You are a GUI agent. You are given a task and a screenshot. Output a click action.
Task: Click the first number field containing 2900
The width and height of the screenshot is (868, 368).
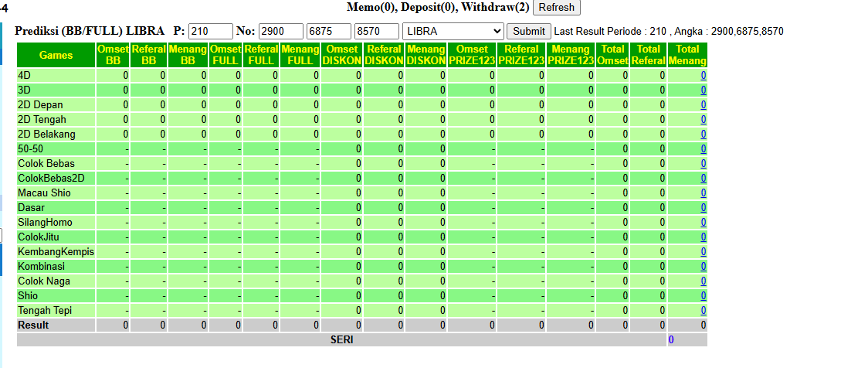(x=280, y=31)
